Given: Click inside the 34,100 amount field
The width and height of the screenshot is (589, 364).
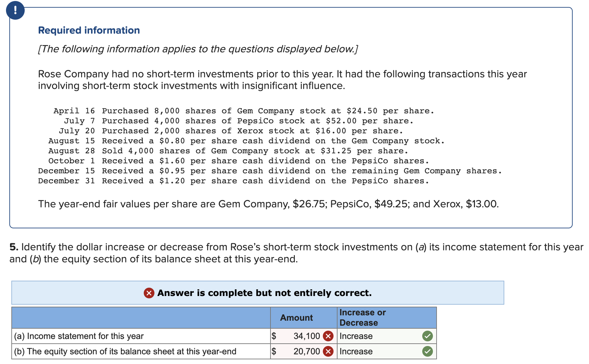Looking at the screenshot, I should 306,336.
